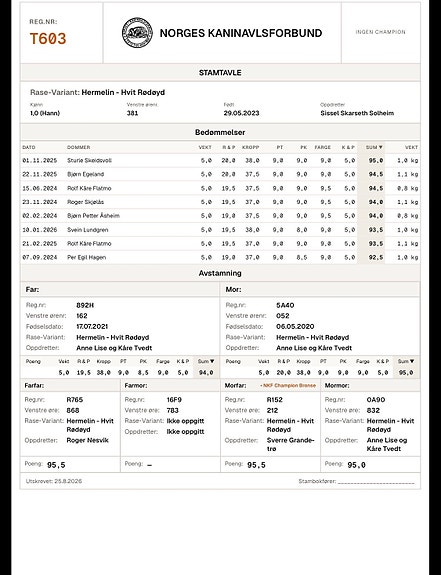This screenshot has height=575, width=441.
Task: Click the Utskrevet: 25.8.2026 footer date
Action: click(54, 481)
